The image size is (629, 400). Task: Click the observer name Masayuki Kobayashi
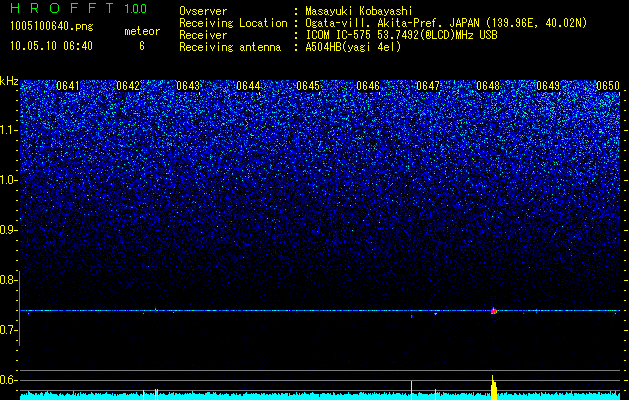pyautogui.click(x=359, y=11)
